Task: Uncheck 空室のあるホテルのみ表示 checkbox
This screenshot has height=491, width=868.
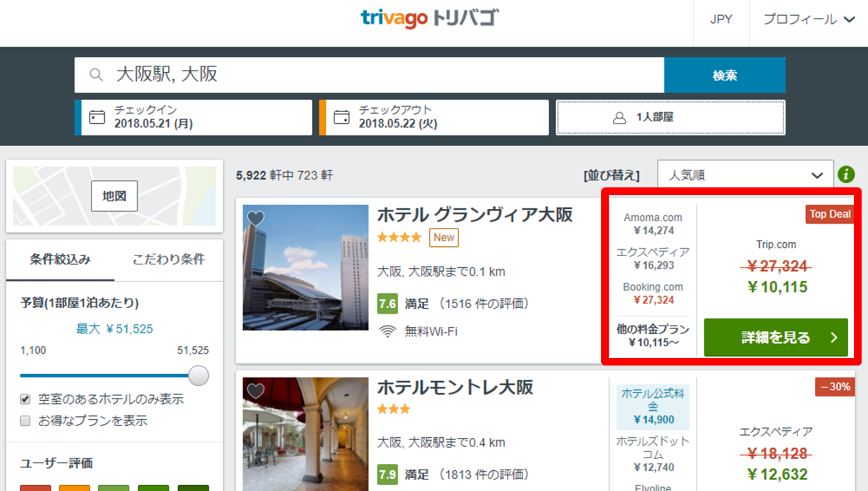Action: (25, 399)
